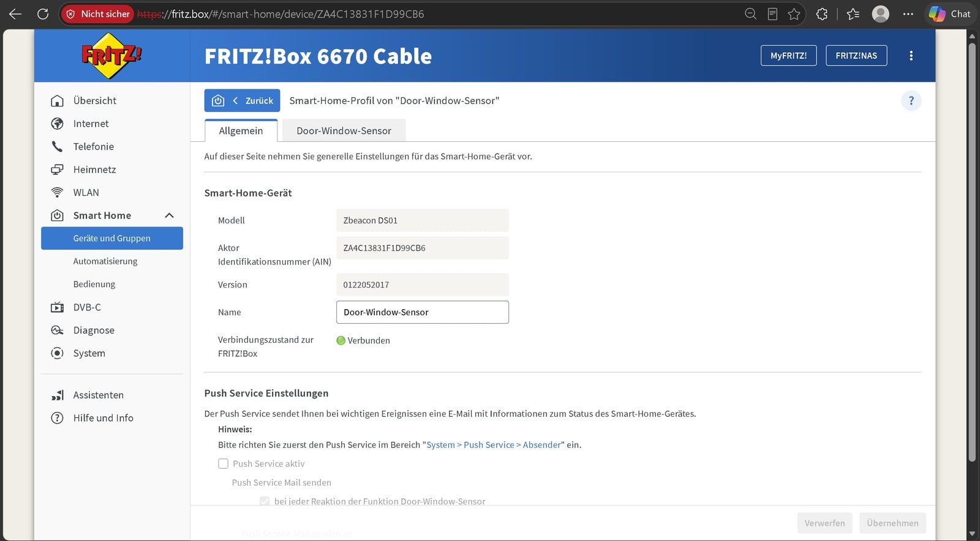
Task: Click the browser profile avatar
Action: pyautogui.click(x=881, y=14)
